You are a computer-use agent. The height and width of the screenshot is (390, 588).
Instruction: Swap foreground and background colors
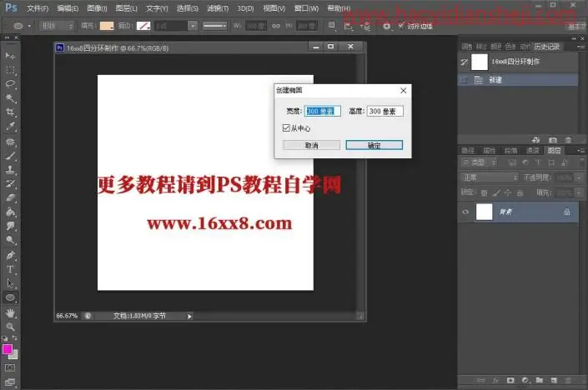pyautogui.click(x=15, y=338)
